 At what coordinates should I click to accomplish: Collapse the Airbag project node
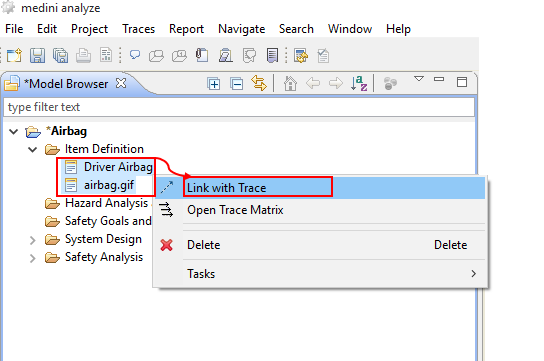[x=14, y=131]
